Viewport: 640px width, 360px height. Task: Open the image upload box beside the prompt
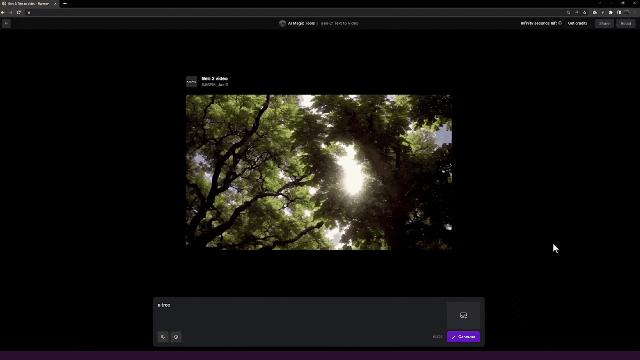click(x=463, y=315)
